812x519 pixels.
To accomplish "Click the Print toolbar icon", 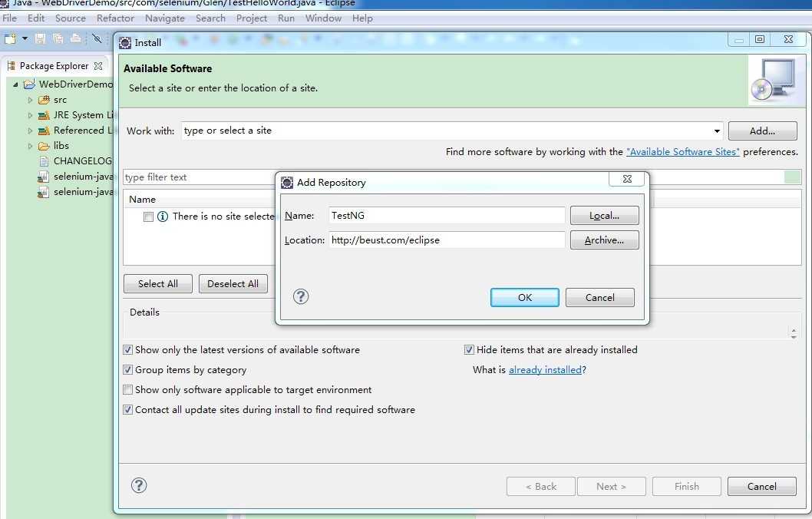I will coord(76,38).
